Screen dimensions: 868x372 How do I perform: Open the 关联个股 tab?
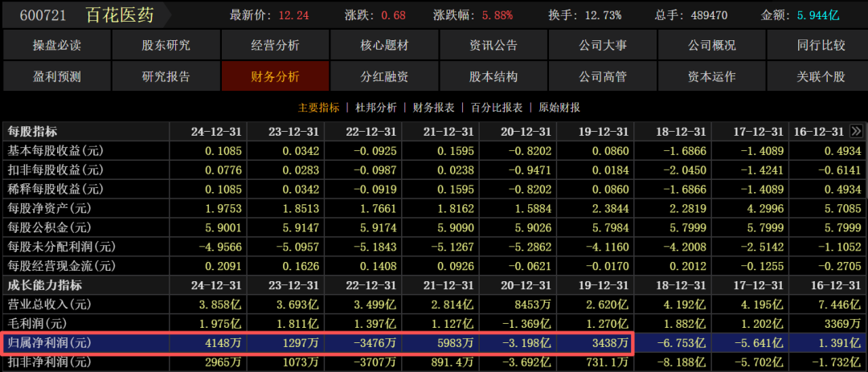[x=821, y=77]
